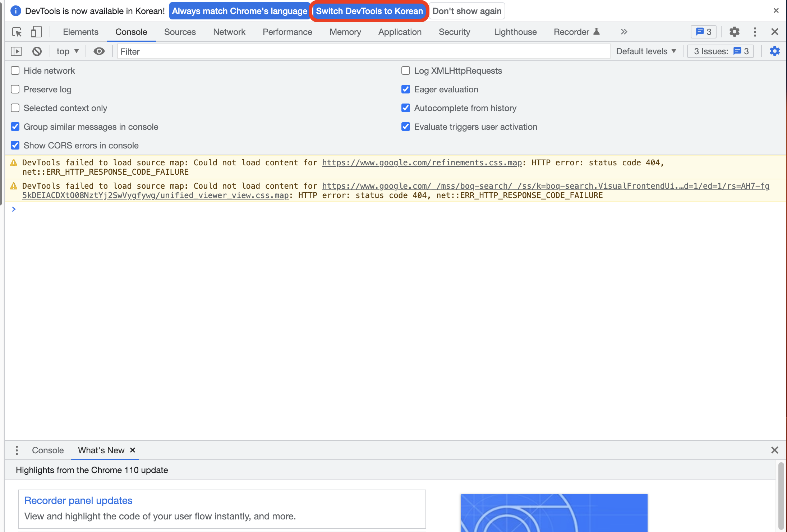The height and width of the screenshot is (532, 787).
Task: Click the blue What's New thumbnail image
Action: (554, 513)
